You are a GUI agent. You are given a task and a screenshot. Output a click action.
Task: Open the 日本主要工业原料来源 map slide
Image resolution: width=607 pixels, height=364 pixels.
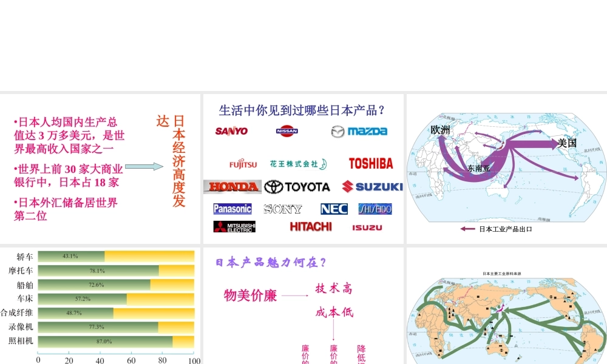coord(507,306)
